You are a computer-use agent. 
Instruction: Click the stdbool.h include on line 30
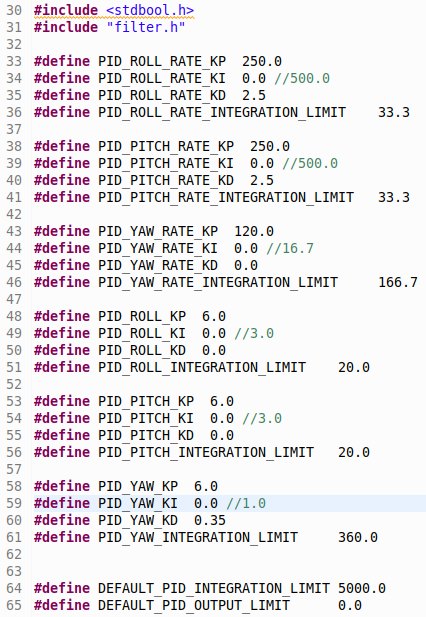coord(150,10)
